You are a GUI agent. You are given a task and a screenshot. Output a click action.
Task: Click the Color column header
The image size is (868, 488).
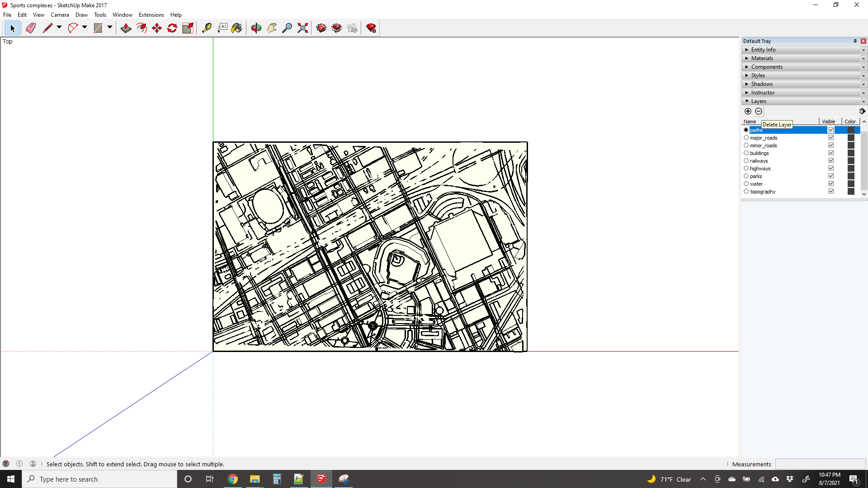850,122
